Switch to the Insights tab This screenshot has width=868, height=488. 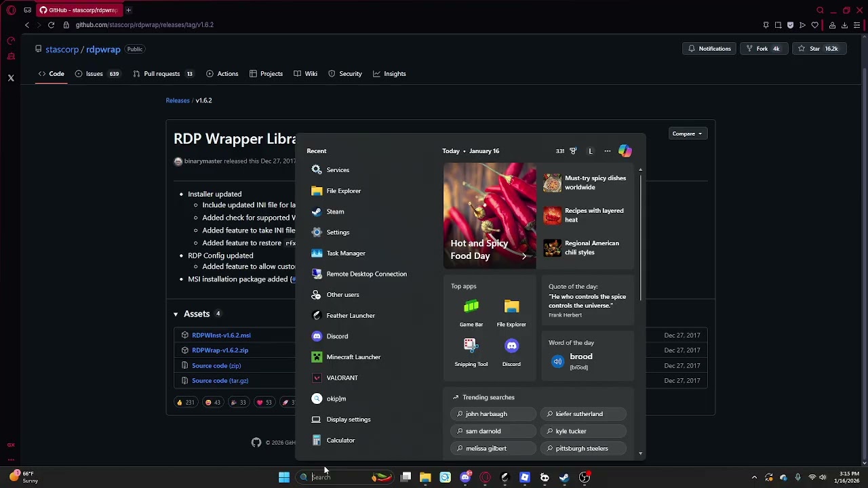pyautogui.click(x=389, y=74)
